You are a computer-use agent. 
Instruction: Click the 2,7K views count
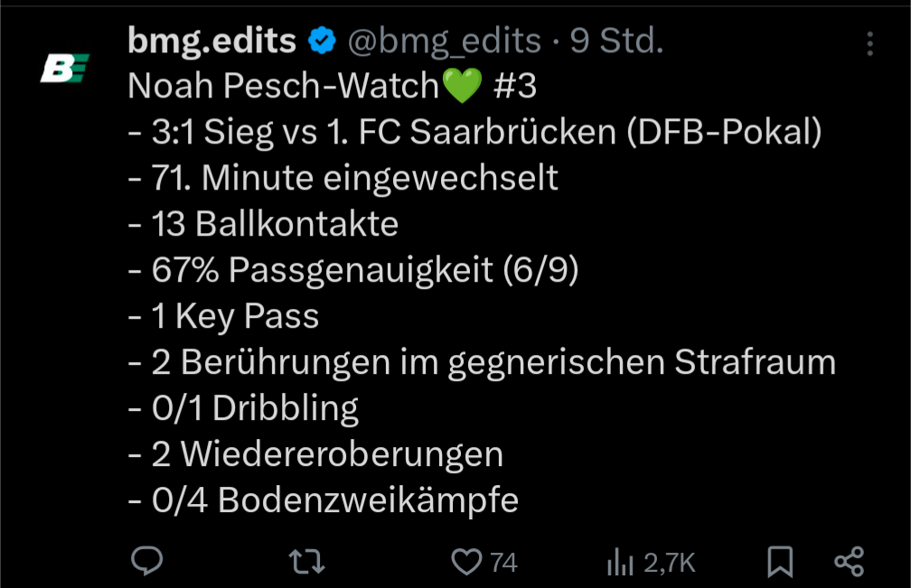point(670,563)
